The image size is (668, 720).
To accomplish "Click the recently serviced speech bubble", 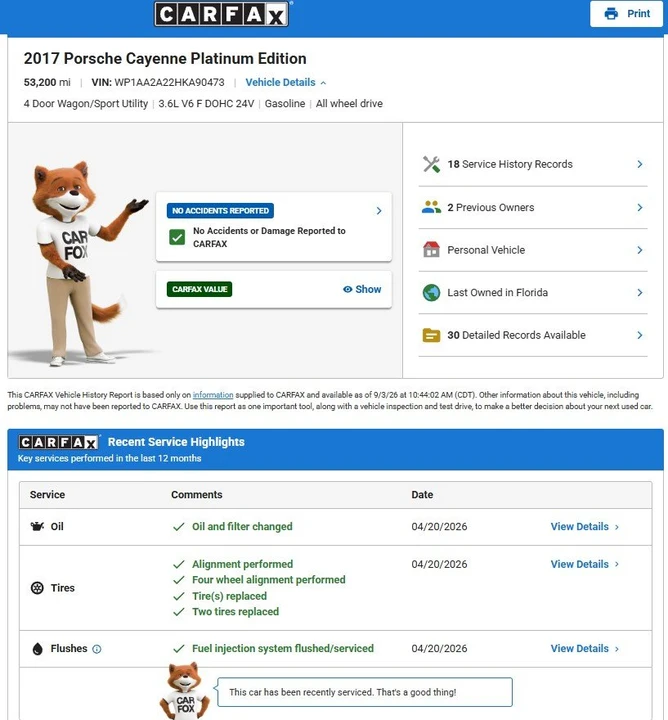I will (x=365, y=692).
